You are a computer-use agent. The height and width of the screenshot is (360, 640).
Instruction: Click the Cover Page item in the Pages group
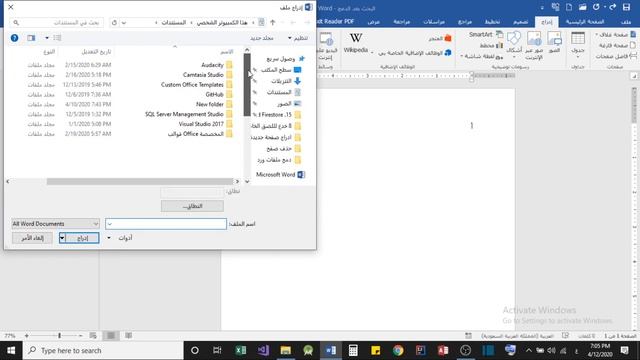pyautogui.click(x=616, y=35)
